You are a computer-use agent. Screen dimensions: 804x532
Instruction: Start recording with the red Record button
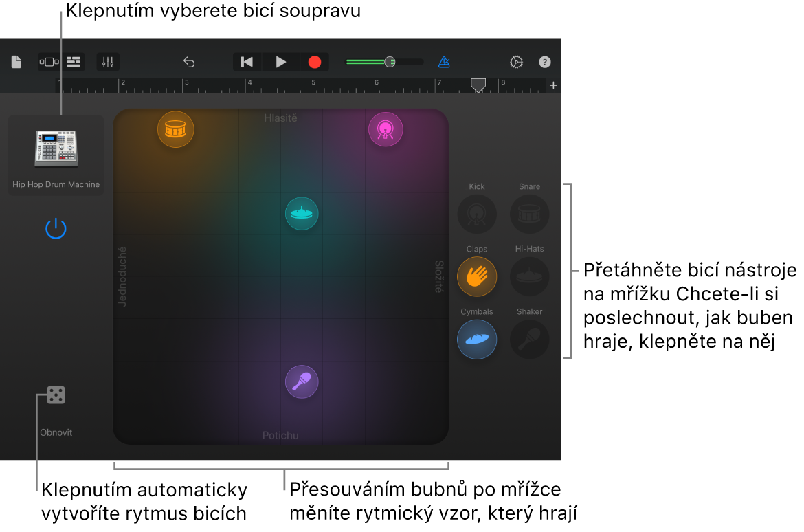[x=314, y=62]
